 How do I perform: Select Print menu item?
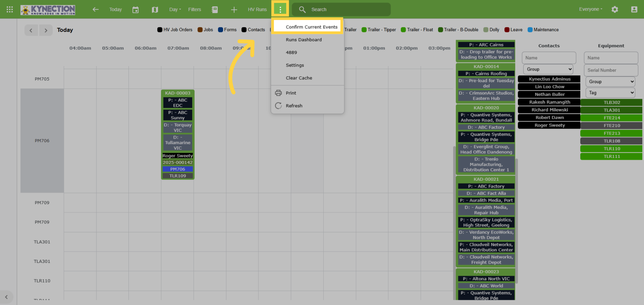pos(308,93)
